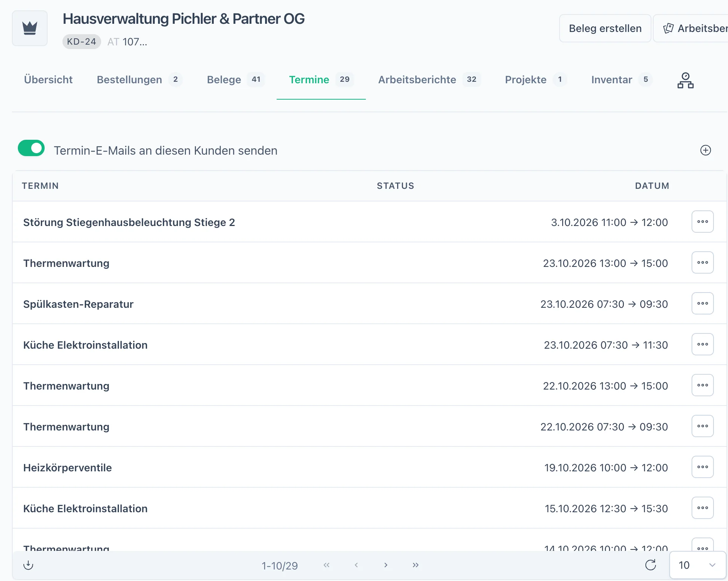The image size is (728, 581).
Task: Open options for Thermenwartung 22.10.2026 07:30
Action: pyautogui.click(x=702, y=426)
